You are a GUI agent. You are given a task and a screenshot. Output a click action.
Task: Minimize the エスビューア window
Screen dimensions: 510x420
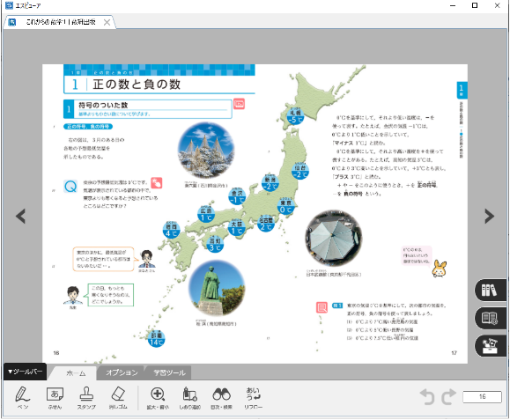[453, 5]
